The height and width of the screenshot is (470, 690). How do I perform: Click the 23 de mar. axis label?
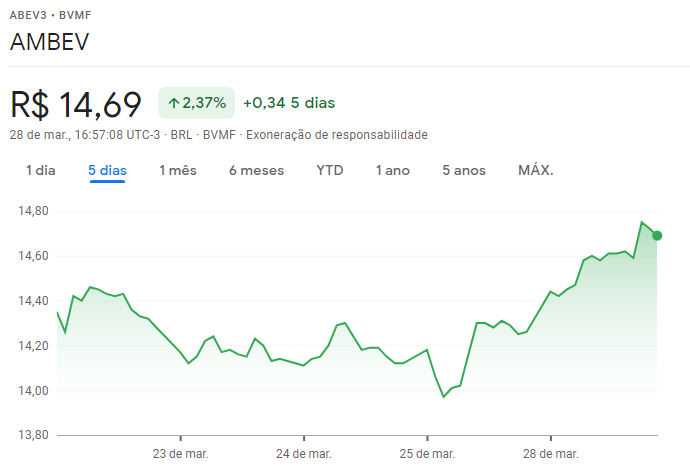pyautogui.click(x=180, y=454)
